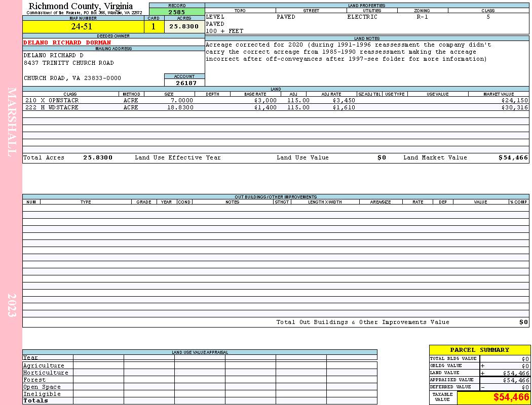Select zoning value R-1
The image size is (532, 405).
pos(423,17)
